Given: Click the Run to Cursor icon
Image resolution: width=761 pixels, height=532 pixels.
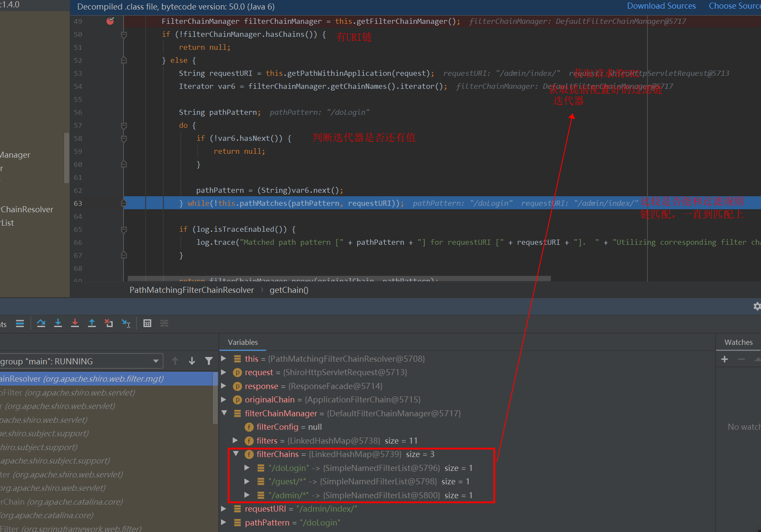Looking at the screenshot, I should pyautogui.click(x=126, y=323).
